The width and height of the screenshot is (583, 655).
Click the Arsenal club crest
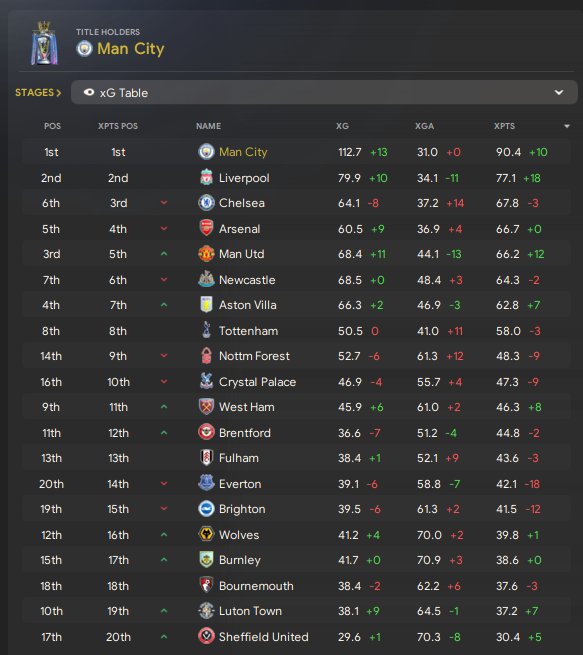point(206,228)
